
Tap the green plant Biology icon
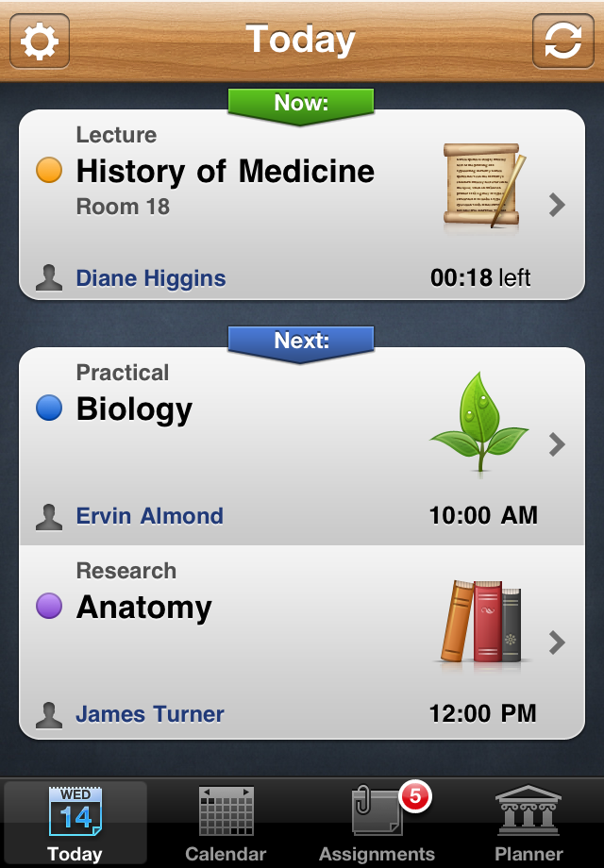pyautogui.click(x=479, y=421)
